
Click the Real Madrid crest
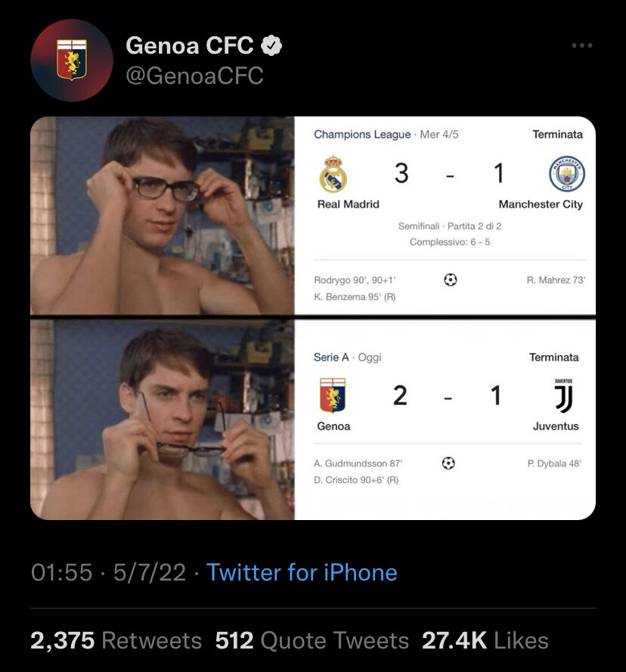pos(333,175)
